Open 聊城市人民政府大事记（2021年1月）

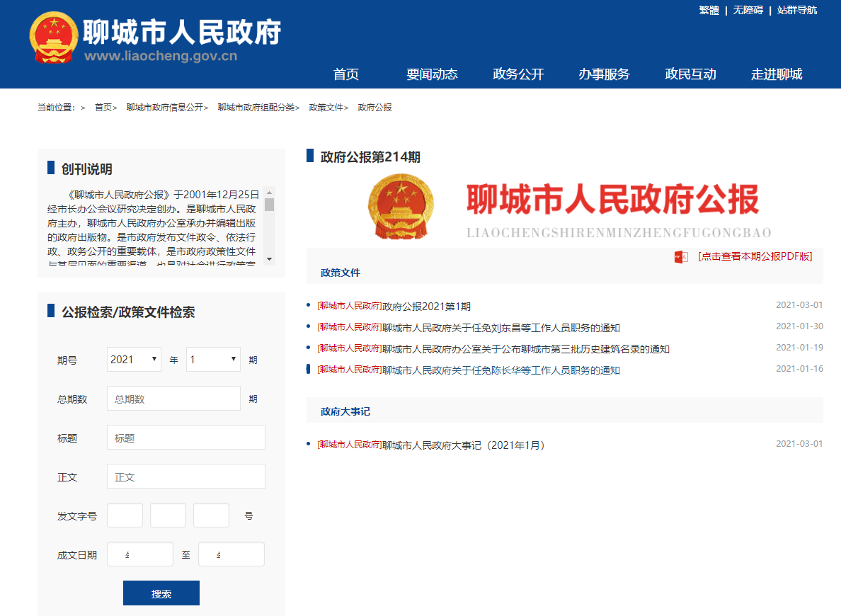point(430,445)
